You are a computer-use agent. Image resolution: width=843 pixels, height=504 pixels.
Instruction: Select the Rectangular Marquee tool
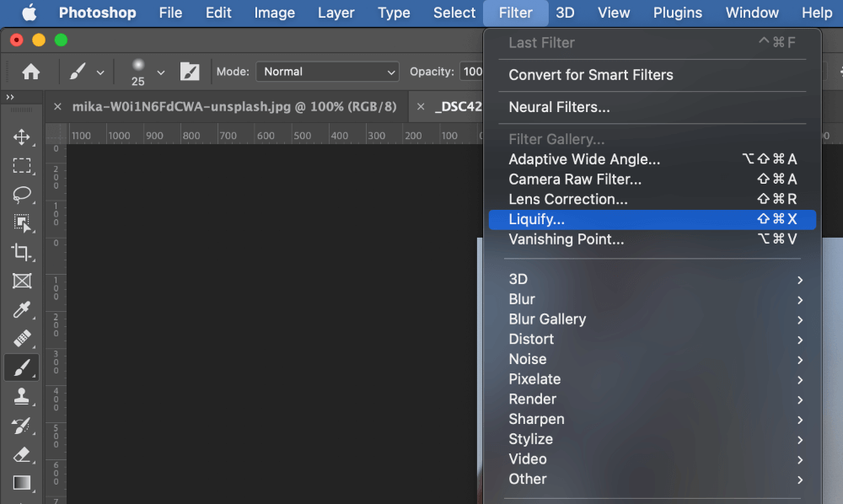click(x=22, y=166)
